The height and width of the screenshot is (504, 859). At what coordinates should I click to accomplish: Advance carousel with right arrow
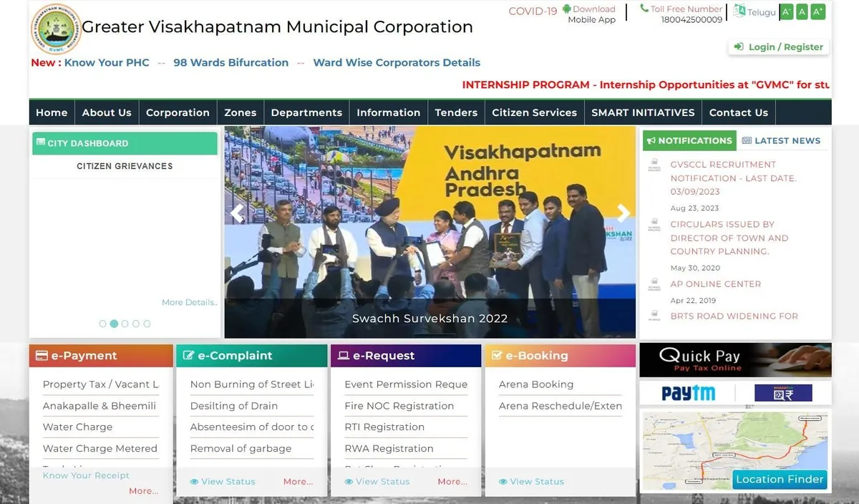(x=623, y=213)
